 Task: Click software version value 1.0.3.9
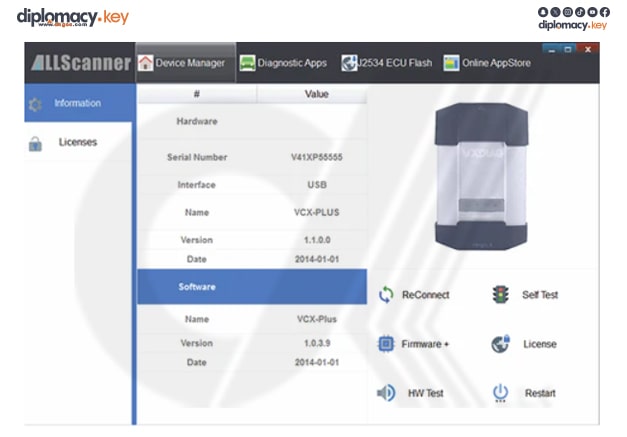point(317,343)
